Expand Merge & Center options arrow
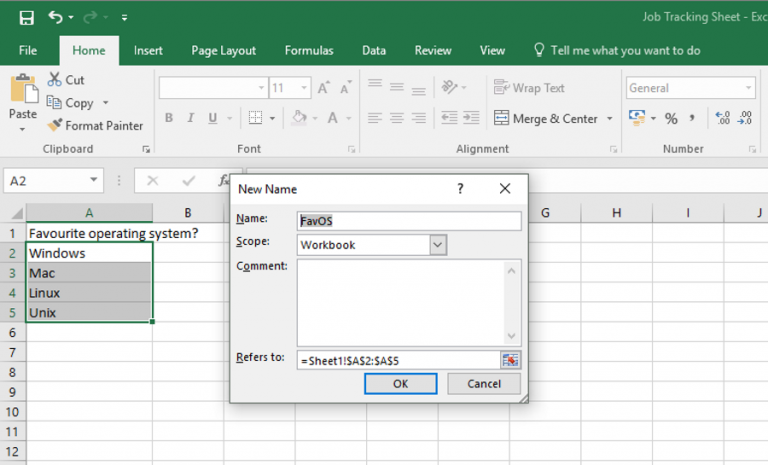Image resolution: width=768 pixels, height=465 pixels. 610,119
